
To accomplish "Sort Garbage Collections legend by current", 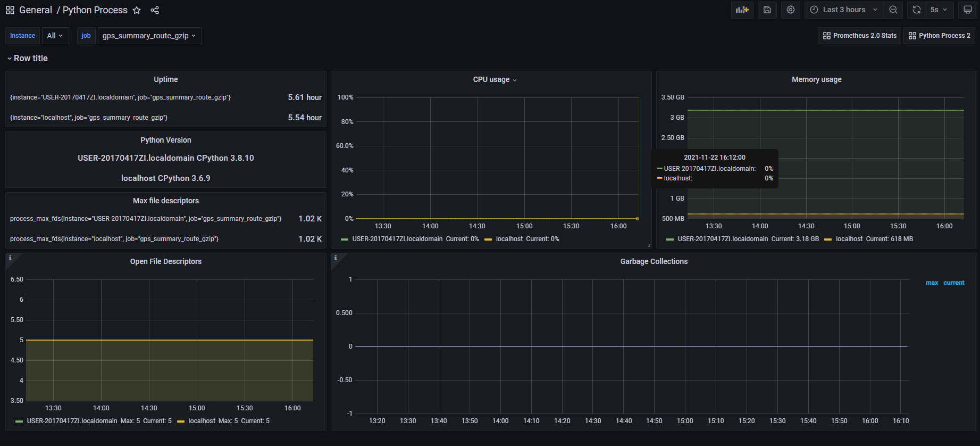I will [x=954, y=283].
